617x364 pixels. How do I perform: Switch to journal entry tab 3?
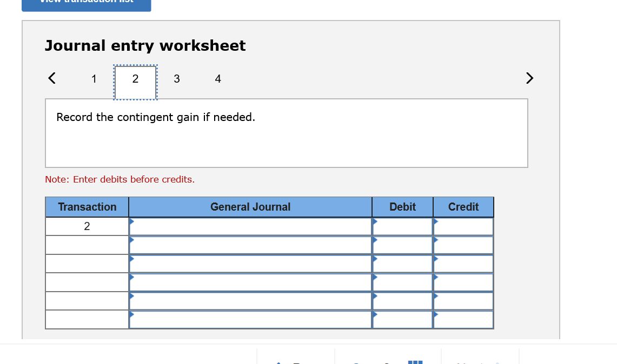[177, 79]
